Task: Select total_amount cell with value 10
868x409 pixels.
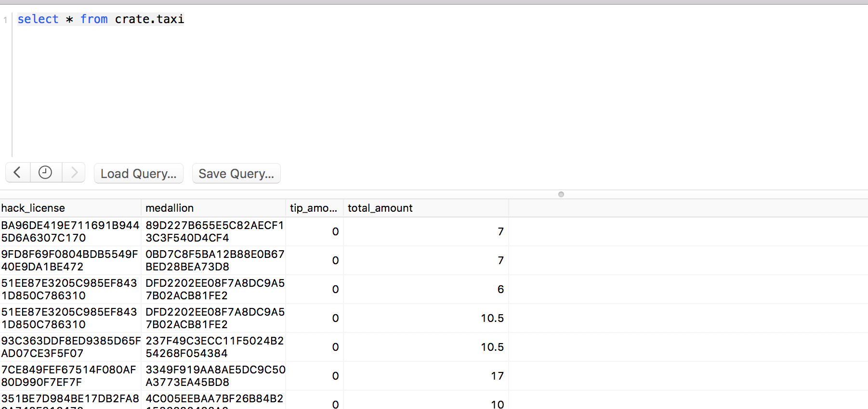Action: pyautogui.click(x=426, y=400)
